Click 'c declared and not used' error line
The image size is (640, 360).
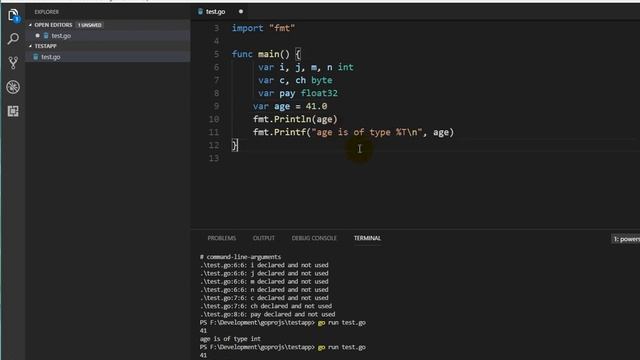click(264, 298)
